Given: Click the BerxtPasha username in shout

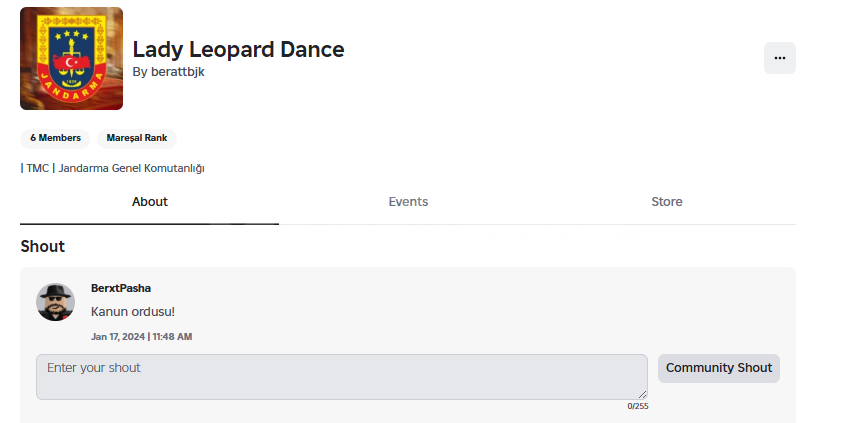Looking at the screenshot, I should (x=121, y=288).
